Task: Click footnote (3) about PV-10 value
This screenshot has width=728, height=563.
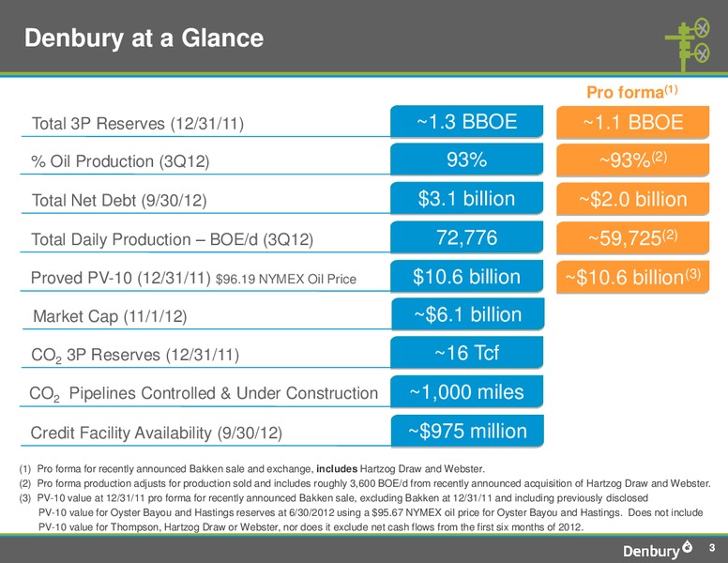Action: point(361,513)
